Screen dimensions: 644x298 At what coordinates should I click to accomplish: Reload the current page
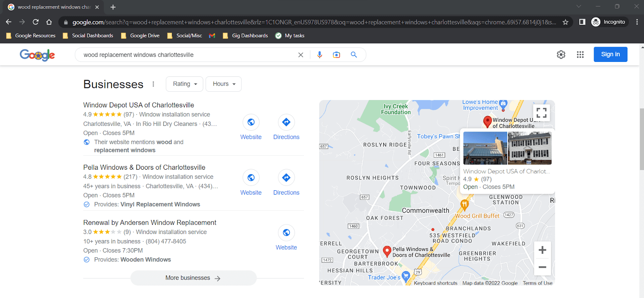click(35, 22)
